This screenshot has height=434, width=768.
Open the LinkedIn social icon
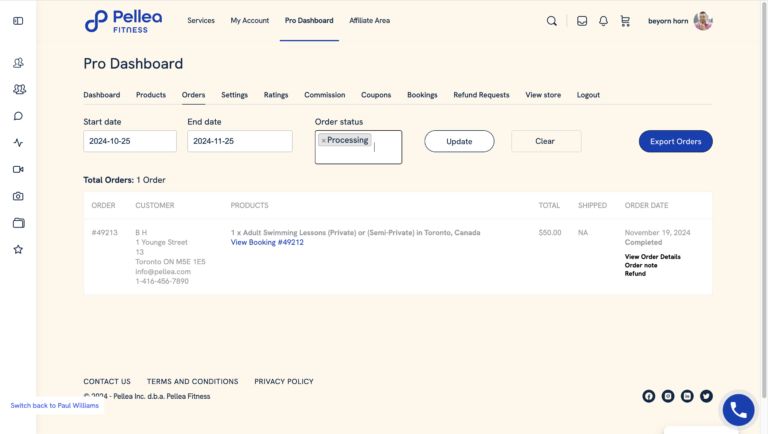[x=687, y=396]
